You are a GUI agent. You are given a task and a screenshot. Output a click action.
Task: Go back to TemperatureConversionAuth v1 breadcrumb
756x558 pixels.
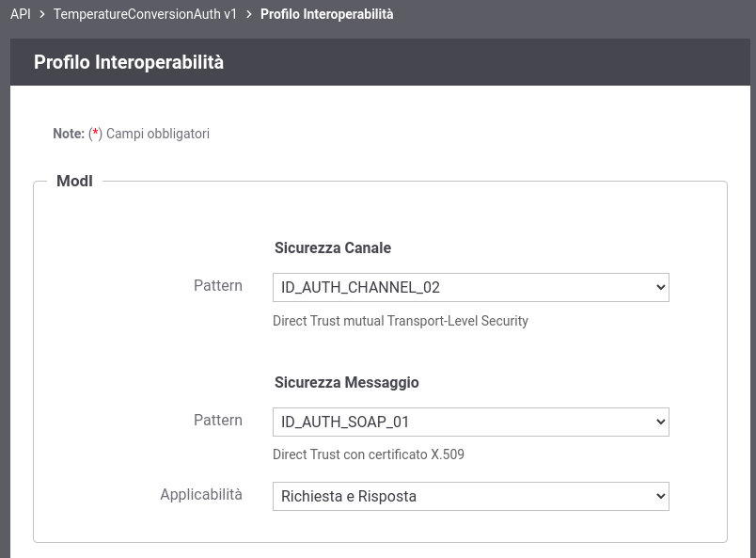tap(145, 14)
